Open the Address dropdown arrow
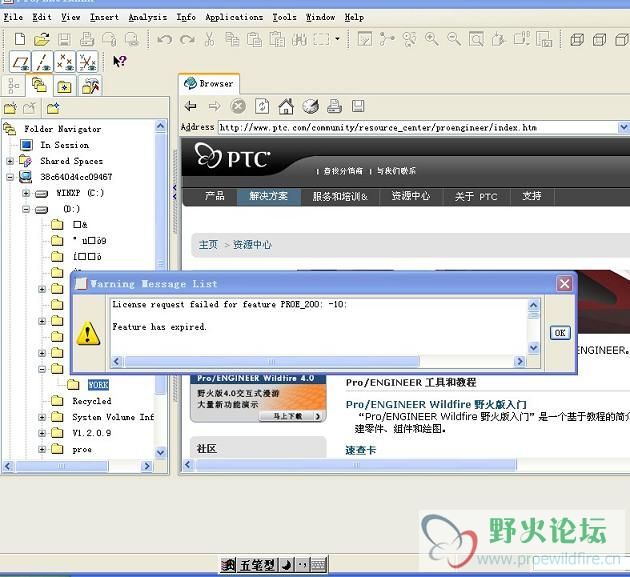The width and height of the screenshot is (630, 577). [x=624, y=127]
